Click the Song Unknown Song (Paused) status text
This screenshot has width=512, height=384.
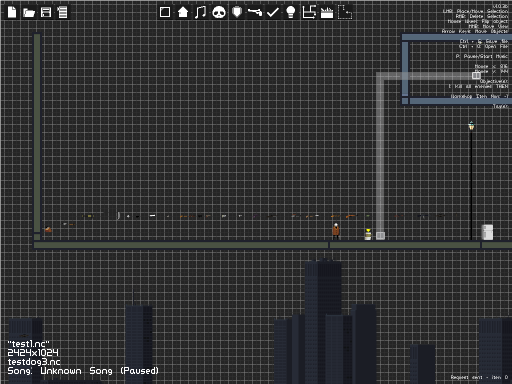pos(83,371)
